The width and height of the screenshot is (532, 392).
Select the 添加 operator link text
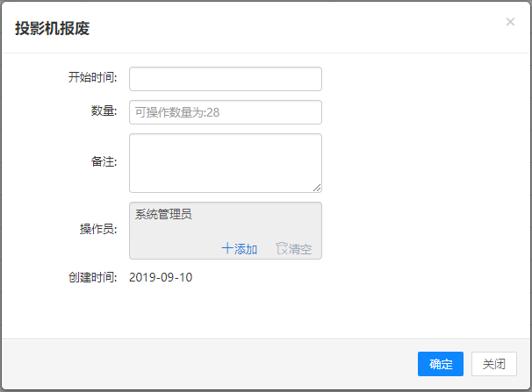click(x=246, y=249)
